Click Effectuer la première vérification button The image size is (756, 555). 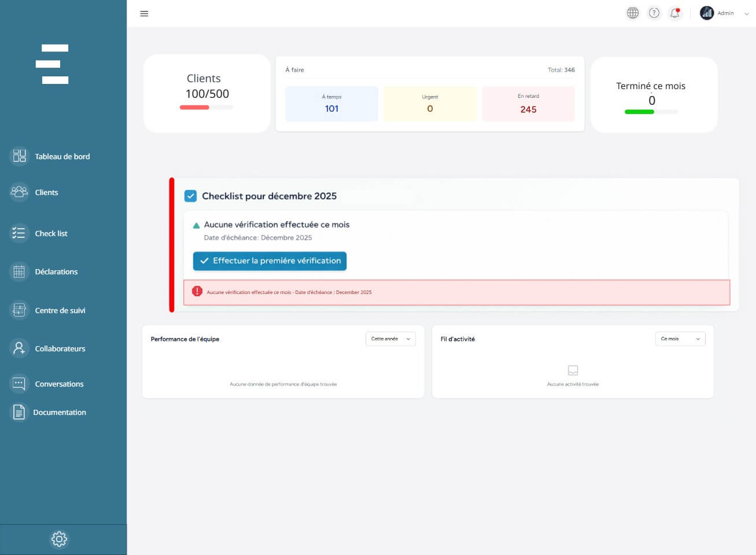270,261
